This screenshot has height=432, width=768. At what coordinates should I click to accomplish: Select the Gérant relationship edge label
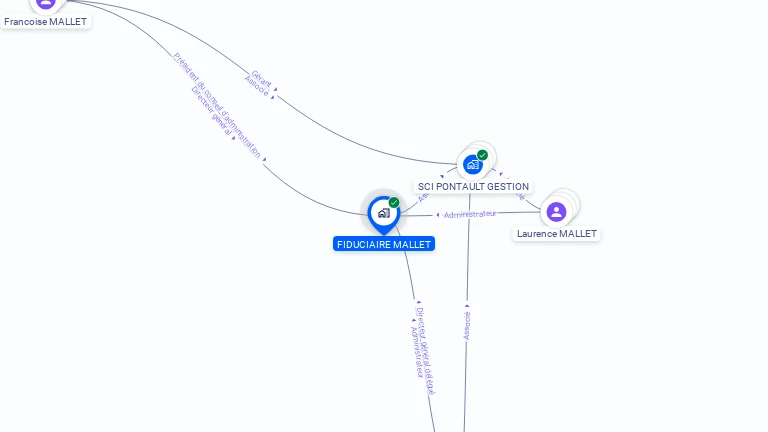262,78
